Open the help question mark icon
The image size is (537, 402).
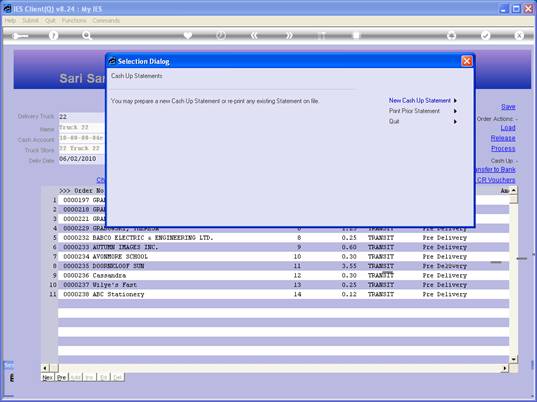[53, 35]
